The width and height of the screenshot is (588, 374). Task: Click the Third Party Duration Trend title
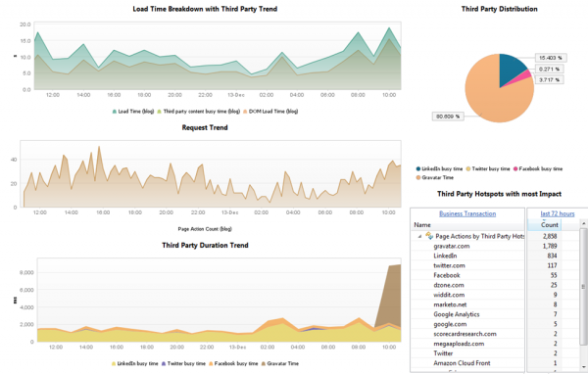tap(205, 245)
